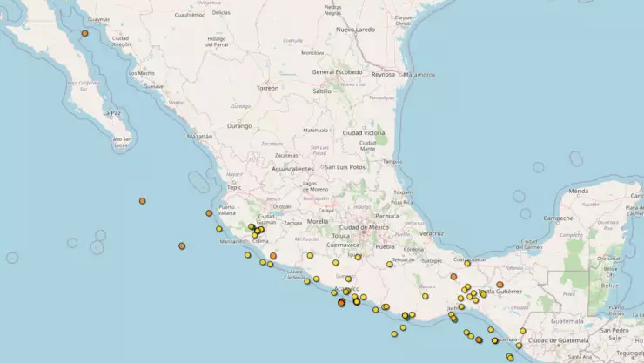This screenshot has height=363, width=644.
Task: Click the yellow marker south of Morelia
Action: (x=310, y=256)
